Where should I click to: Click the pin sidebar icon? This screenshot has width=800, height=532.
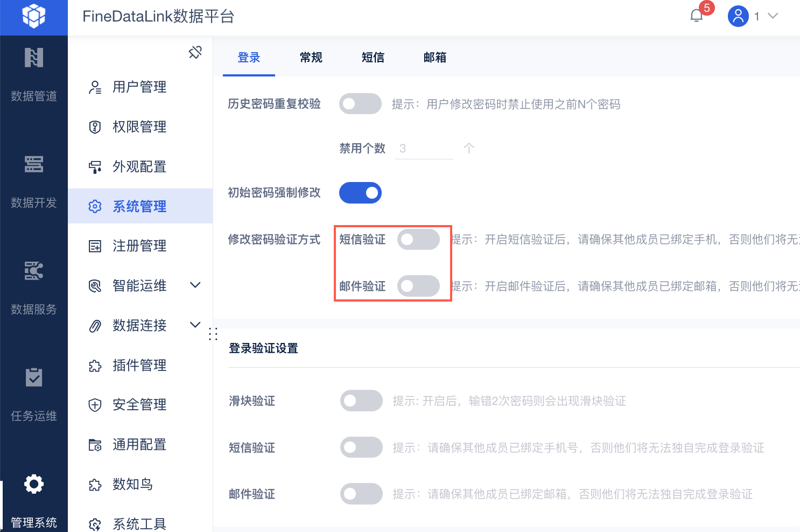(195, 52)
